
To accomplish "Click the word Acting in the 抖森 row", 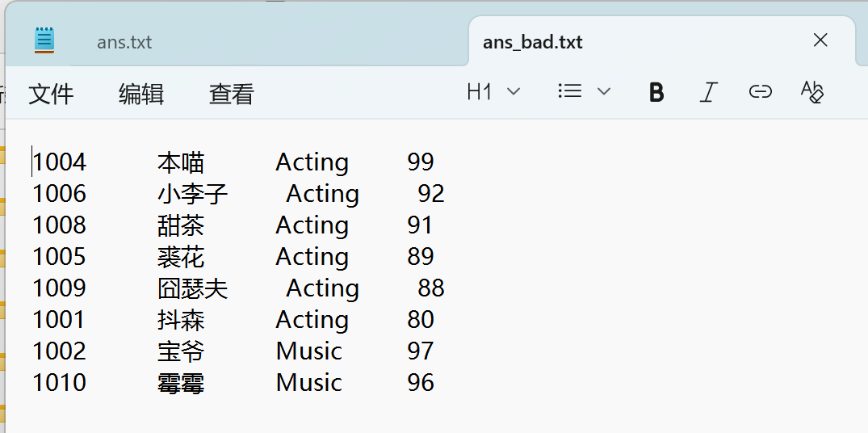I will click(312, 320).
